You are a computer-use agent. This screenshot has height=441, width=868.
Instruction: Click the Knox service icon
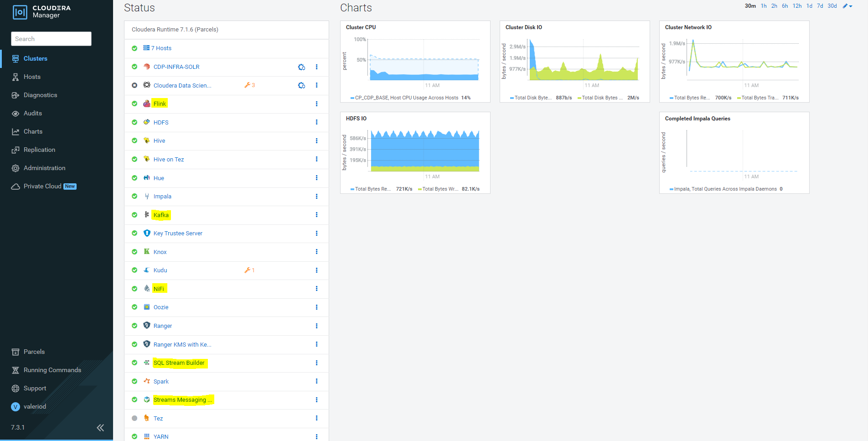point(147,252)
